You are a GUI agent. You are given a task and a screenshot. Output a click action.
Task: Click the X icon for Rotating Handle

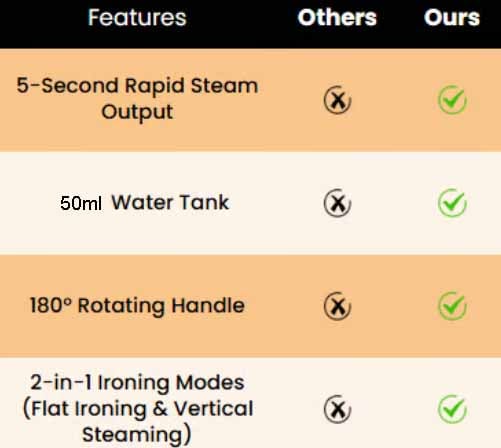337,306
